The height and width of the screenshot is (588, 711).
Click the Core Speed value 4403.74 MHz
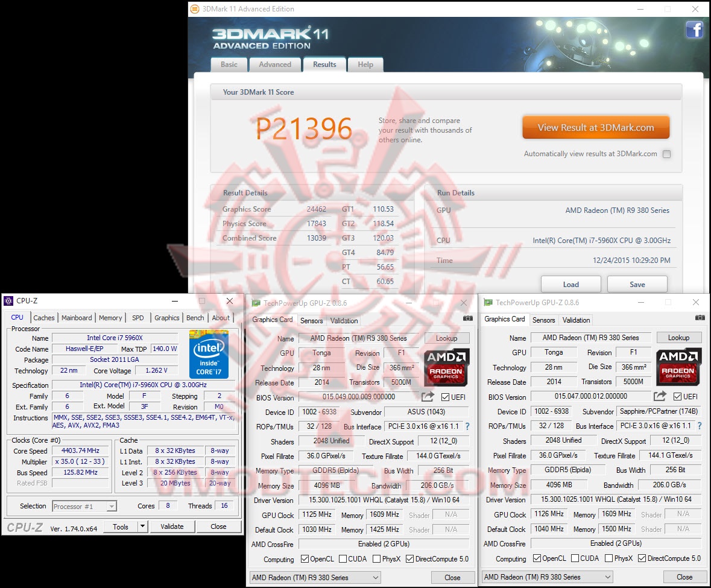pos(80,450)
